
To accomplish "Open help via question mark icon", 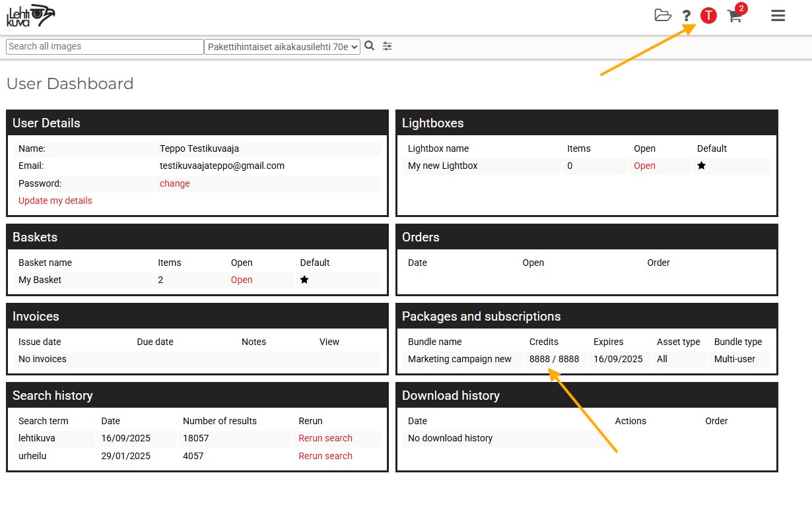I will 687,16.
